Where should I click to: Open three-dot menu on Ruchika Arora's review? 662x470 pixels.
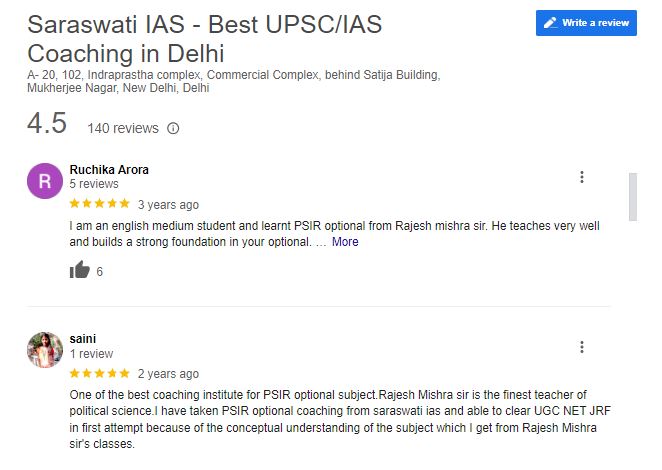(582, 177)
